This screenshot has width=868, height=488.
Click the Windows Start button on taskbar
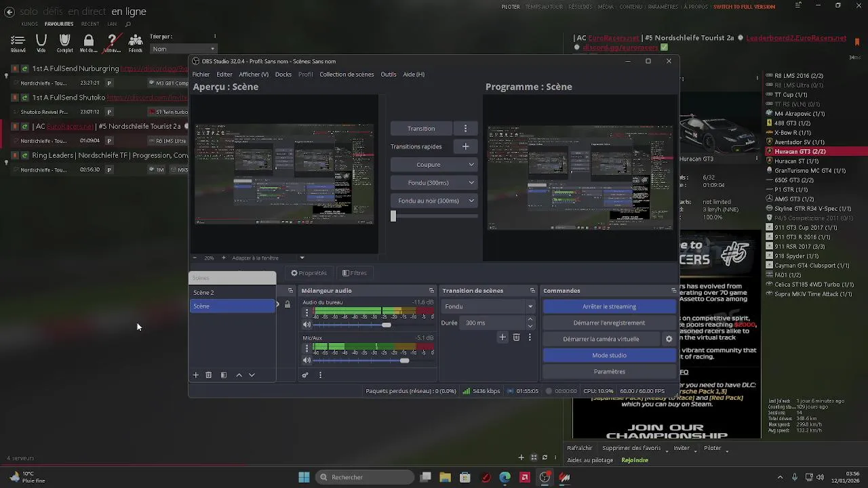coord(304,477)
